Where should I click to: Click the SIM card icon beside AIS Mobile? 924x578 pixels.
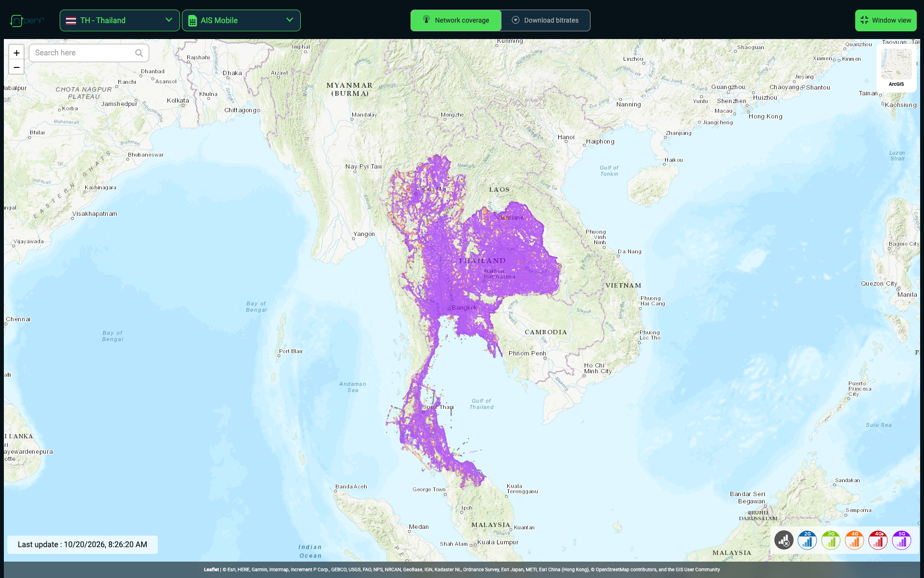192,21
